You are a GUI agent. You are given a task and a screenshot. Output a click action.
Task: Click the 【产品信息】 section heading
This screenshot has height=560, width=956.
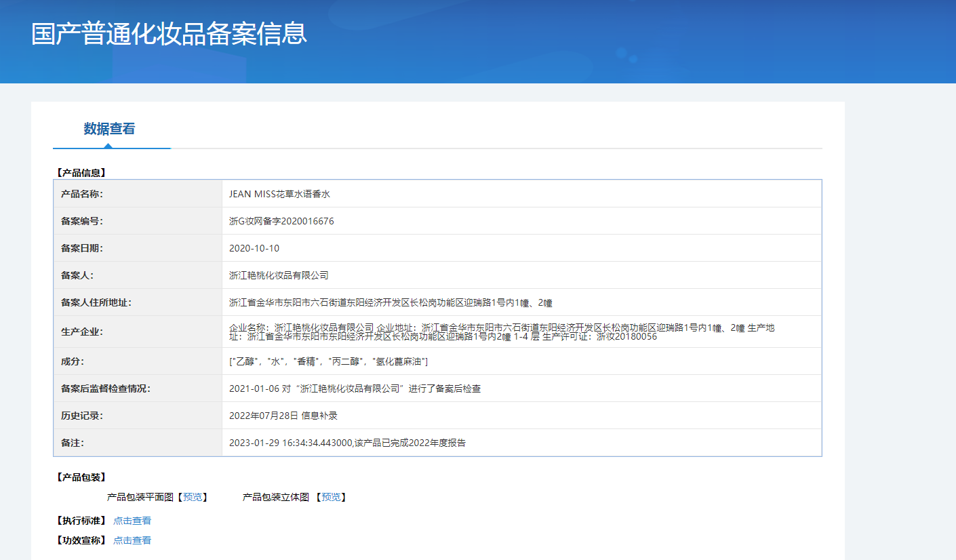(x=81, y=173)
